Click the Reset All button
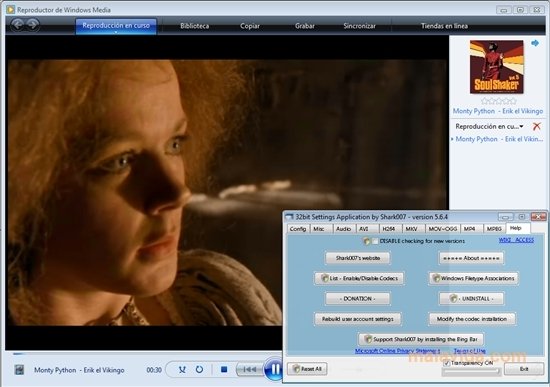 (307, 369)
